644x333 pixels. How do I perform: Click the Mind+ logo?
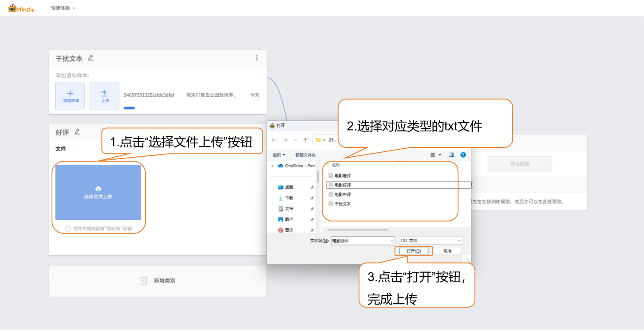point(21,8)
